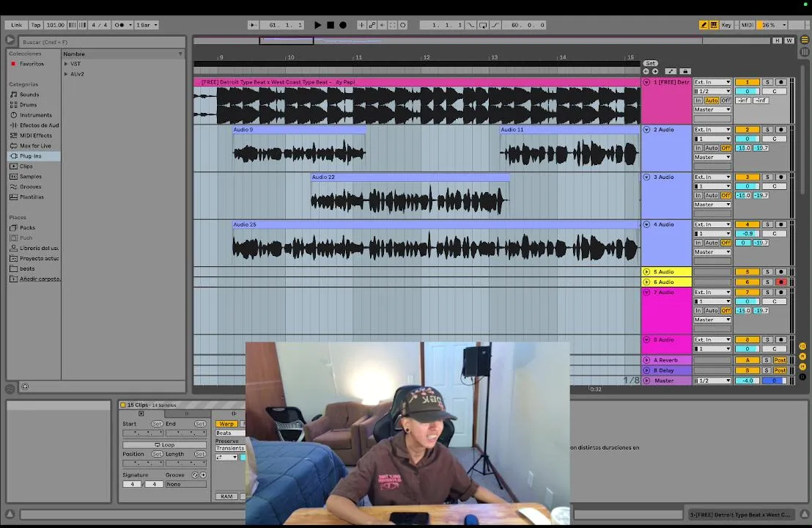Collapse the 2 Audio track
The width and height of the screenshot is (812, 528).
click(x=646, y=130)
